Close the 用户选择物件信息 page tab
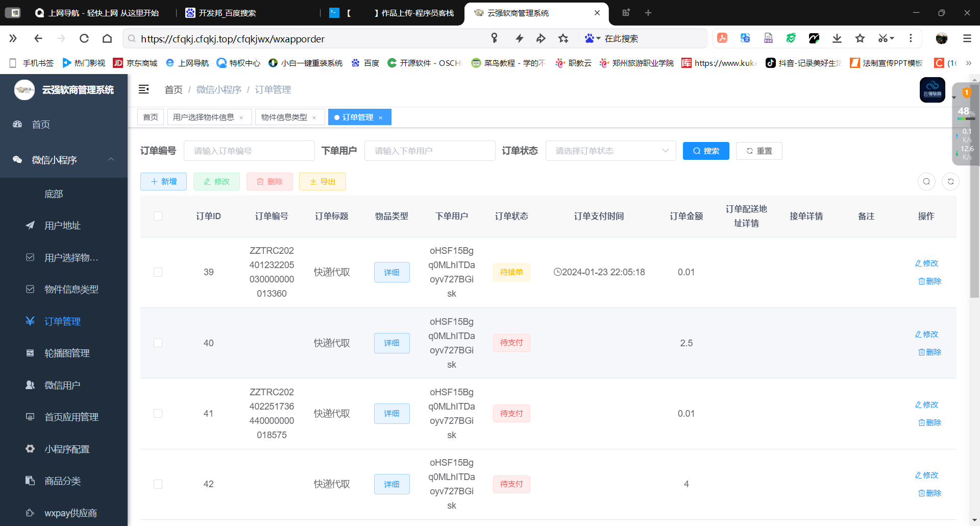Viewport: 980px width, 526px height. [x=241, y=117]
